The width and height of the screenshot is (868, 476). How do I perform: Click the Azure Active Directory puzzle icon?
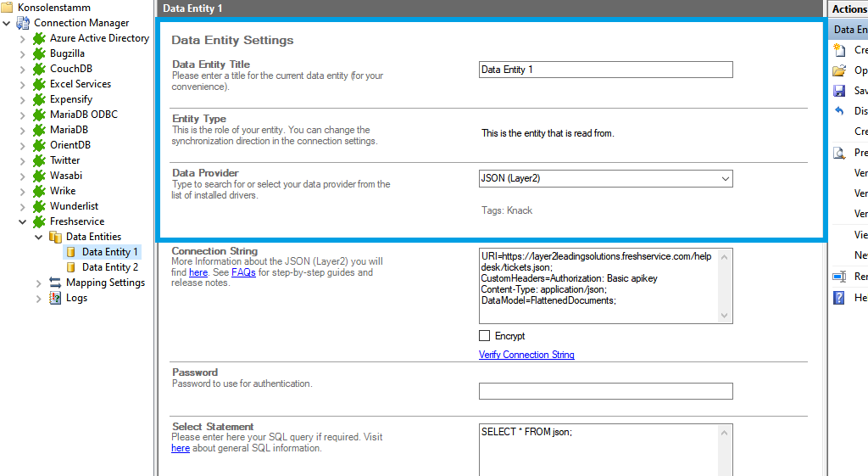click(39, 38)
